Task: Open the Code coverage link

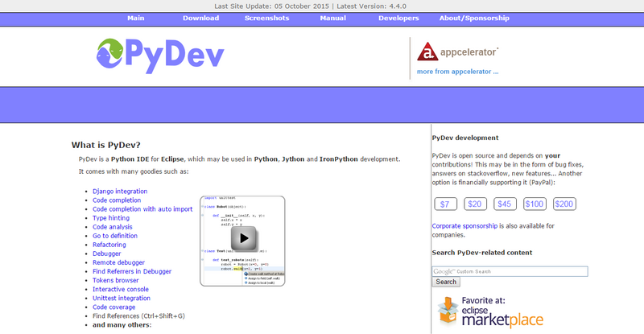Action: click(x=115, y=307)
